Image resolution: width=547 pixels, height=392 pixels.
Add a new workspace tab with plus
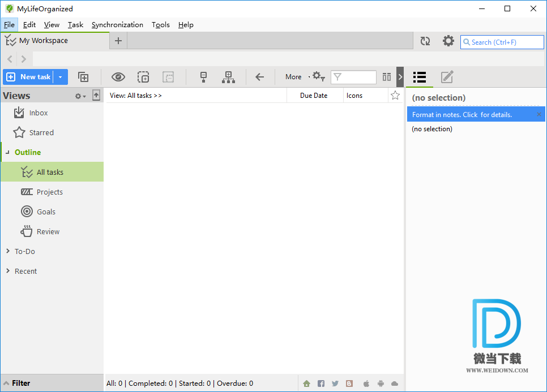[118, 41]
